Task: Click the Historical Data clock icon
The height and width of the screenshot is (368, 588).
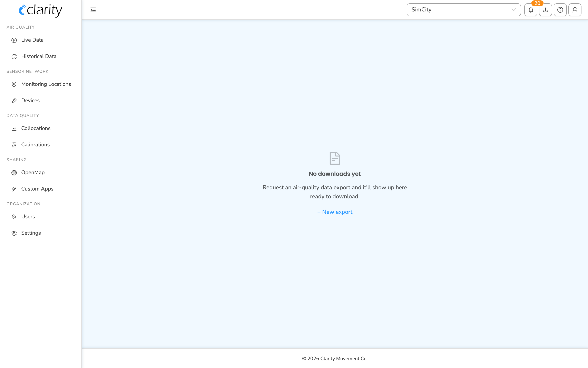Action: pos(14,56)
